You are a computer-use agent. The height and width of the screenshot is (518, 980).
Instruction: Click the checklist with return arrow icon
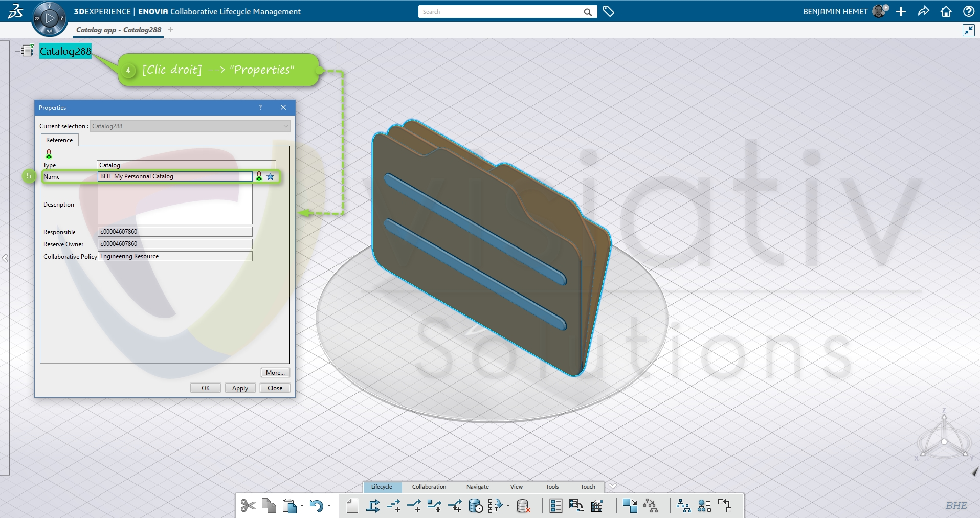[576, 506]
